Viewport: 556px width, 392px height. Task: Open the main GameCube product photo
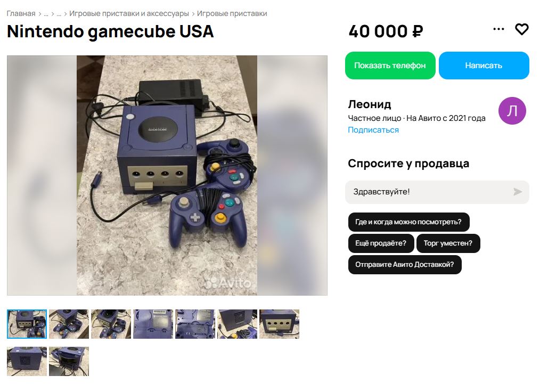[167, 175]
